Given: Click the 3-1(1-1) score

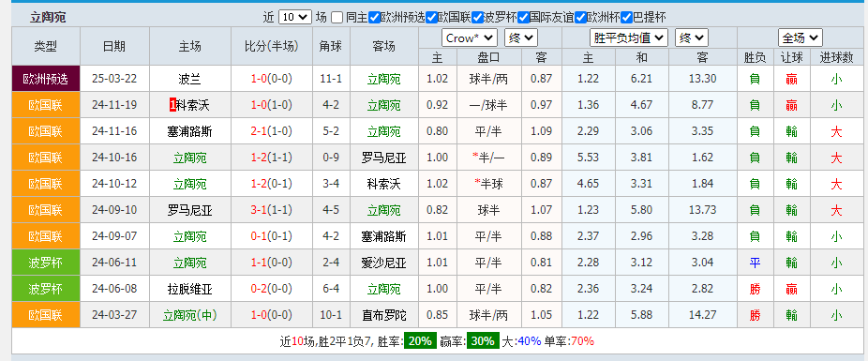Looking at the screenshot, I should click(271, 210).
